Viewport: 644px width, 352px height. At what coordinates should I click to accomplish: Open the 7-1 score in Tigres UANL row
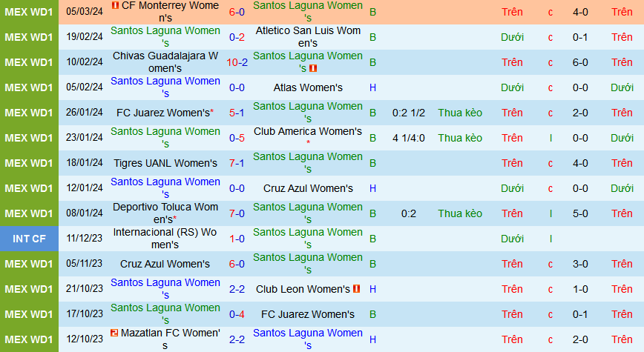(x=237, y=163)
